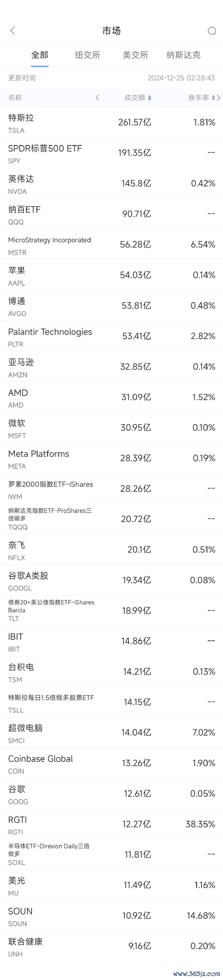Open the 特斯拉 TSLA row
The height and width of the screenshot is (980, 223).
[x=111, y=122]
